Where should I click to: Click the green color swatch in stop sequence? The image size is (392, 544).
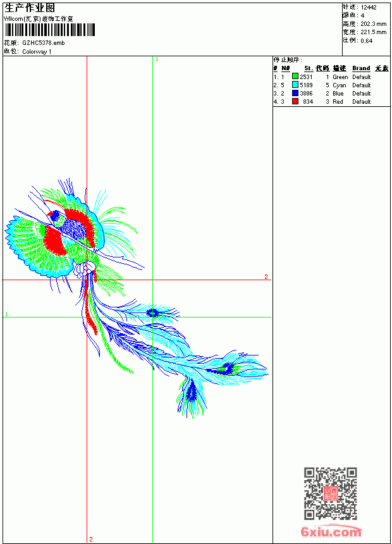pyautogui.click(x=295, y=77)
